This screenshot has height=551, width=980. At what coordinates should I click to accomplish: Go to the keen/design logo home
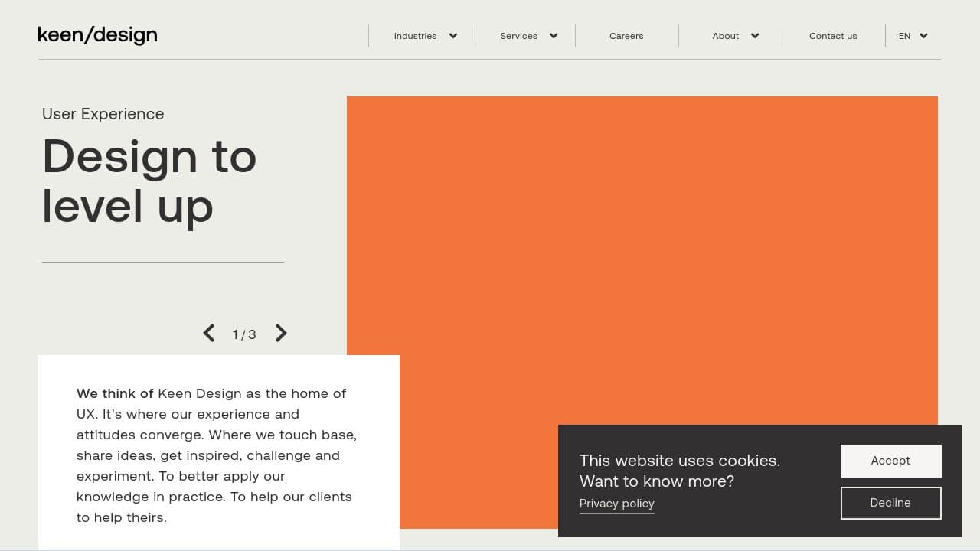click(97, 35)
